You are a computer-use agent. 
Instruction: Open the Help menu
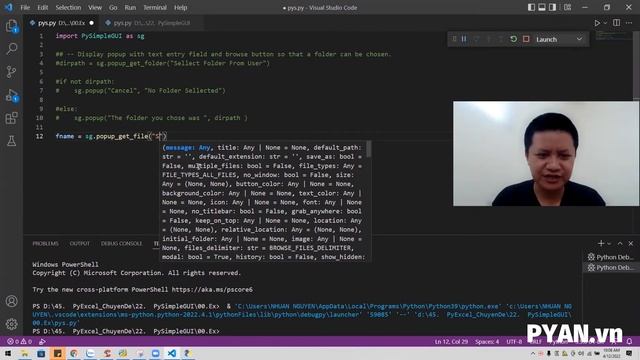point(180,7)
